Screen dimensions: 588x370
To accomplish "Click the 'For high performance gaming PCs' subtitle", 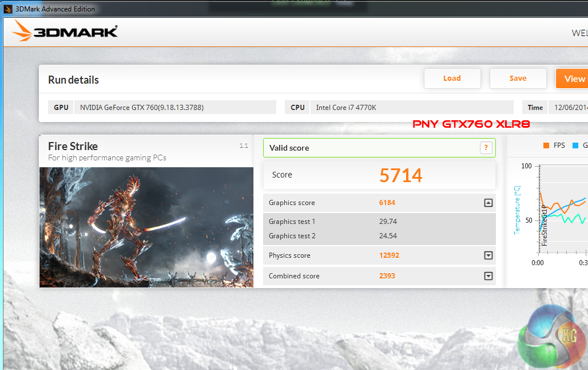I will tap(108, 158).
